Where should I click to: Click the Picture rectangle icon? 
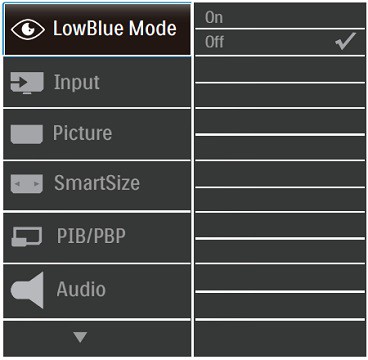click(x=27, y=134)
